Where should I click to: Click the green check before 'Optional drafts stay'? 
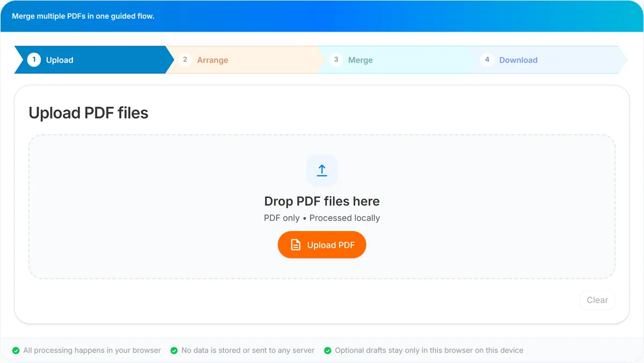pos(327,351)
